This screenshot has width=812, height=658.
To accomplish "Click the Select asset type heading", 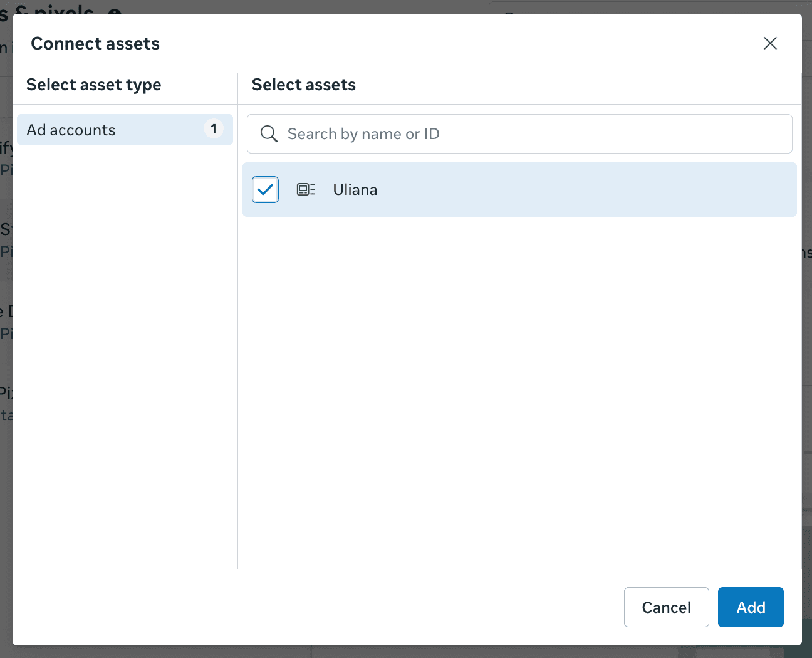I will point(93,85).
